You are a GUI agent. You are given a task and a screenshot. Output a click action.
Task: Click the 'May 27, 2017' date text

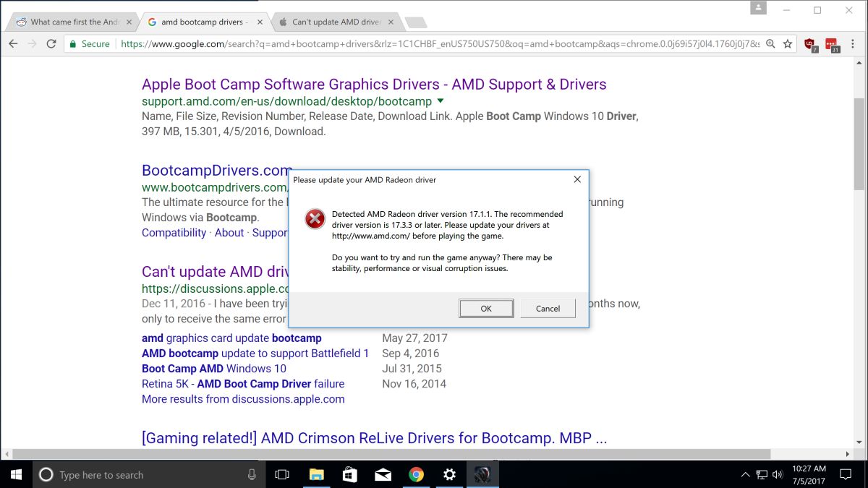pyautogui.click(x=414, y=338)
